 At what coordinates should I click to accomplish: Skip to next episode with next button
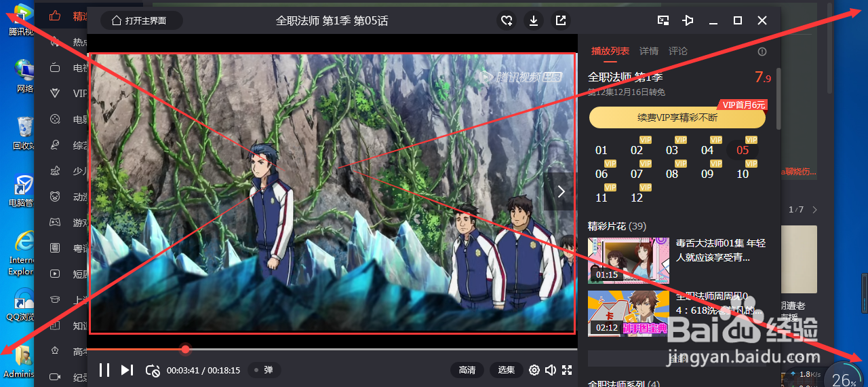coord(127,370)
